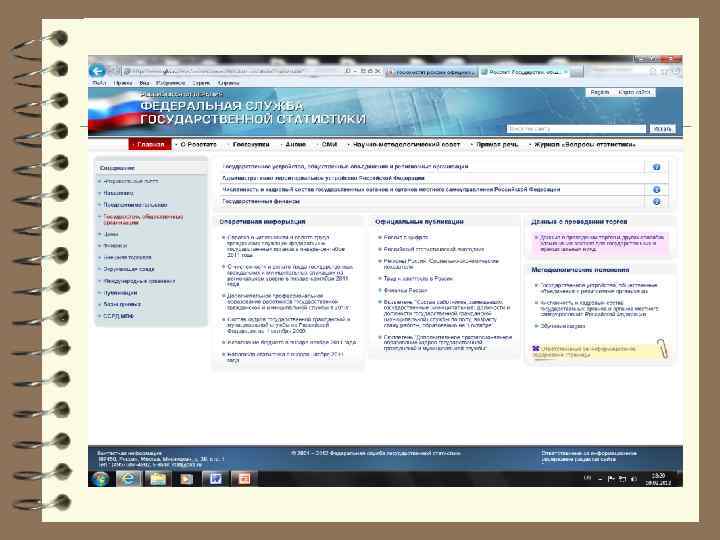
Task: Open the pink highlighted торги data link
Action: [x=602, y=243]
